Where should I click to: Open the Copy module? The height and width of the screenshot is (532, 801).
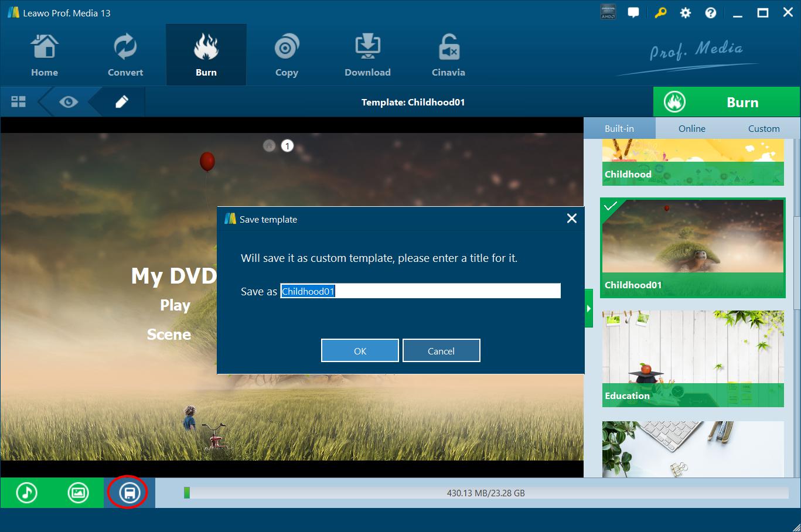(287, 55)
